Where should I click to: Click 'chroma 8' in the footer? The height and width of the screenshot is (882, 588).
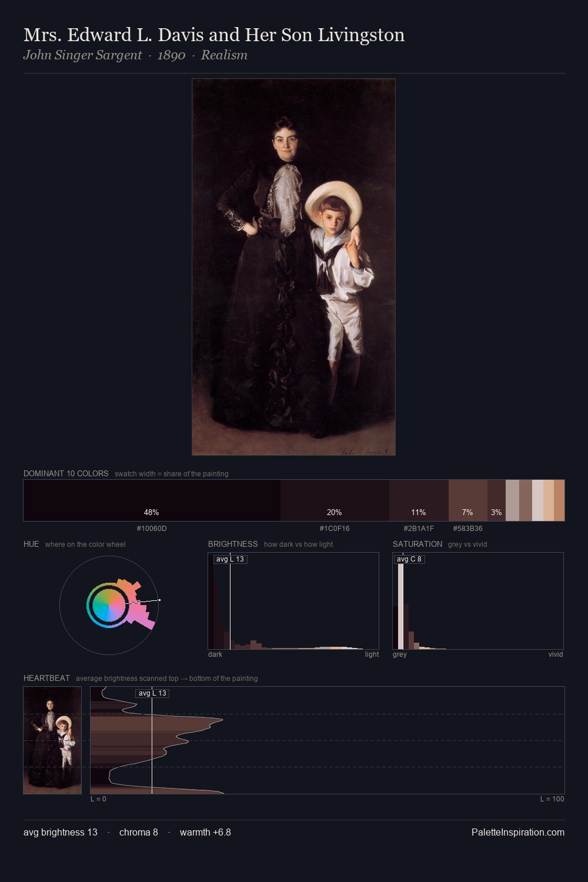[139, 832]
